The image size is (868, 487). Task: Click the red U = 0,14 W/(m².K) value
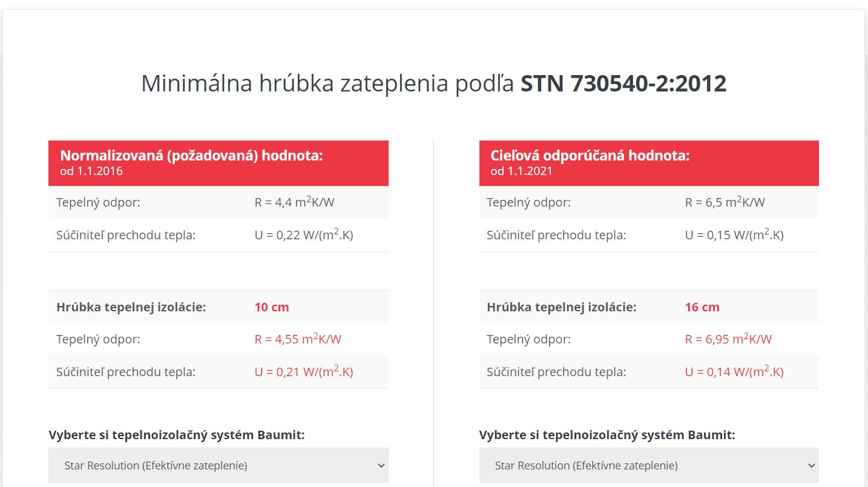pyautogui.click(x=734, y=372)
